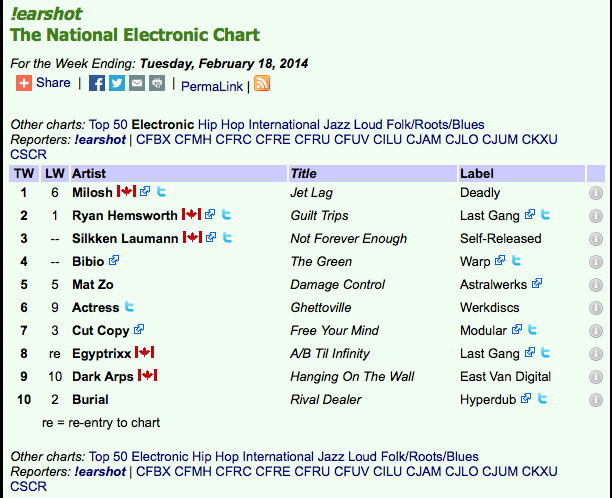Screen dimensions: 612x498
Task: Open Milosh's Twitter icon
Action: point(162,191)
